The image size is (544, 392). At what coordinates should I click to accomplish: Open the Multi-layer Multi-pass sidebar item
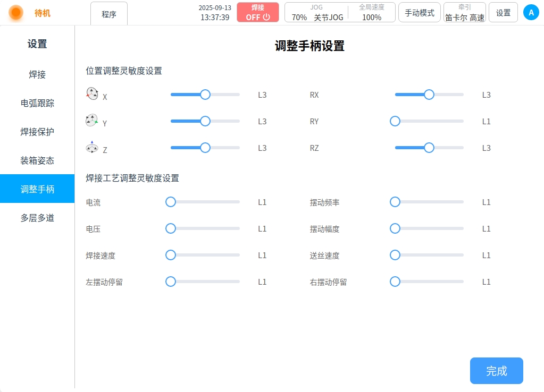tap(37, 218)
